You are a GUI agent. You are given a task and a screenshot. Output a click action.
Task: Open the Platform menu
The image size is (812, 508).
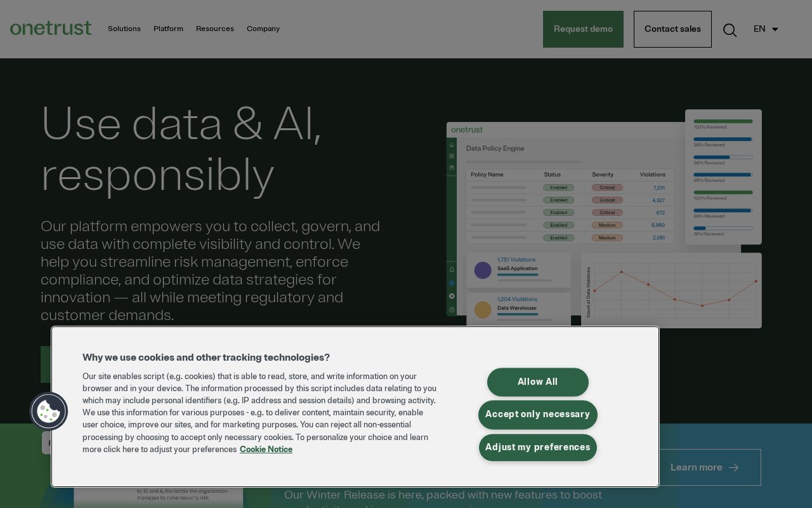pyautogui.click(x=168, y=29)
